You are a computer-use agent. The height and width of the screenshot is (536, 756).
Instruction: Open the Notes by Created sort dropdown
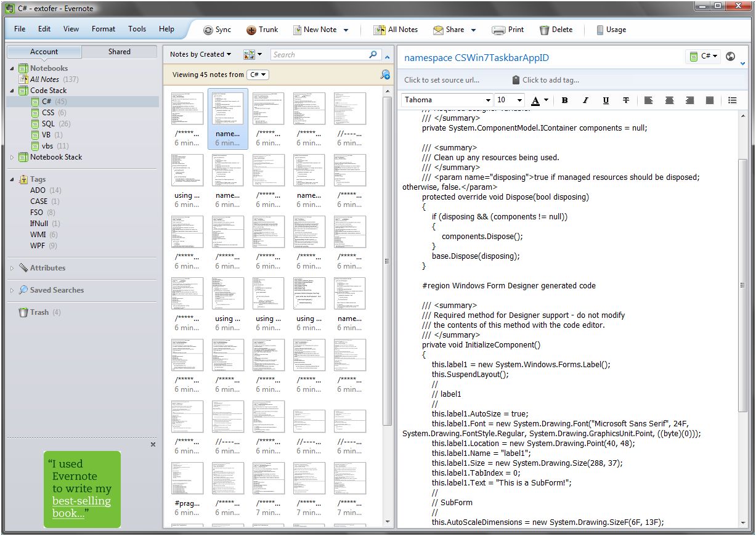200,54
